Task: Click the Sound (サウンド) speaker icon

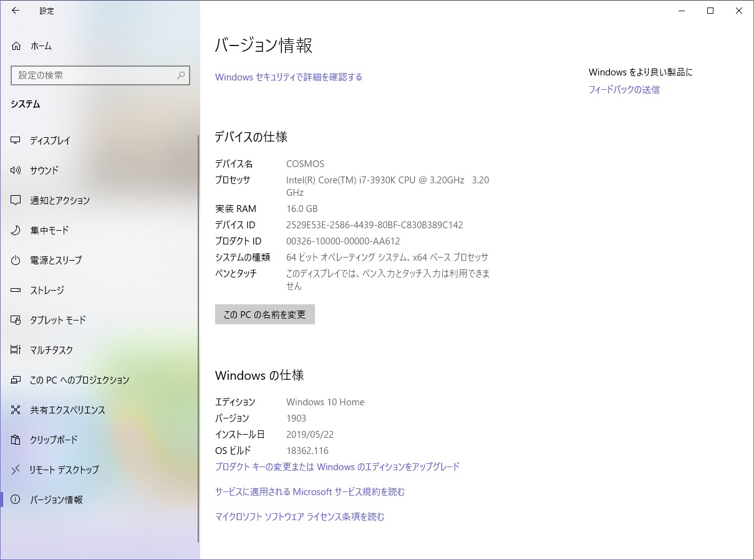Action: tap(16, 170)
